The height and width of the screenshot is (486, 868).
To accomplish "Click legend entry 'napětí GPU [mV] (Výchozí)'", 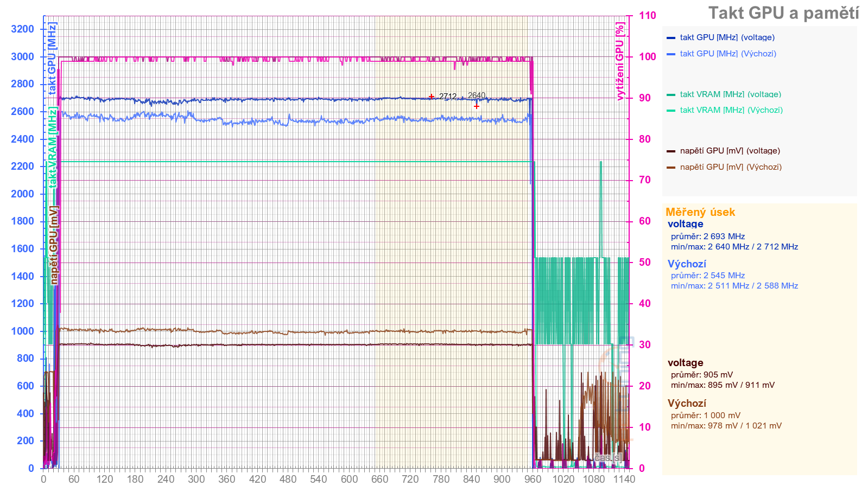I will pos(731,167).
